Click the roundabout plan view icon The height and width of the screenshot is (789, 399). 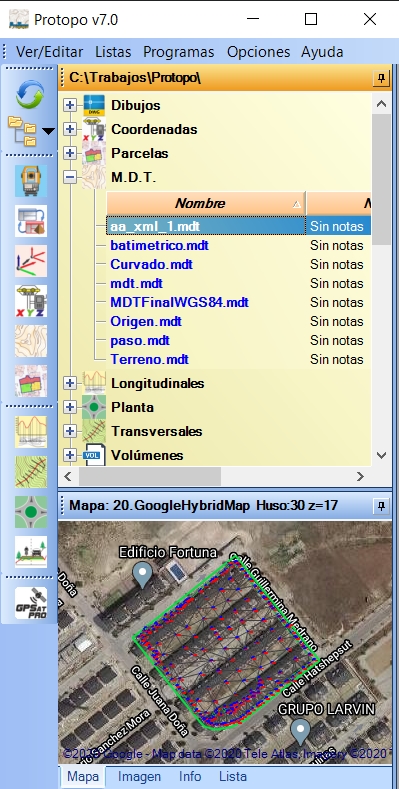click(31, 512)
